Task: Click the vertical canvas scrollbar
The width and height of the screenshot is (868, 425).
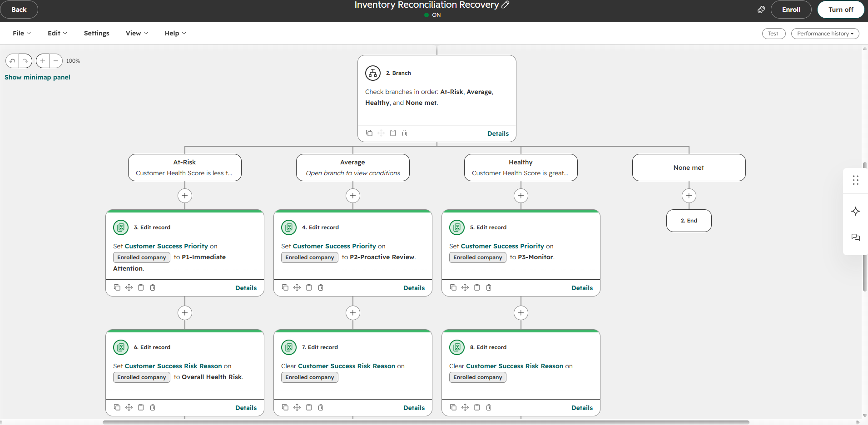Action: click(x=865, y=227)
